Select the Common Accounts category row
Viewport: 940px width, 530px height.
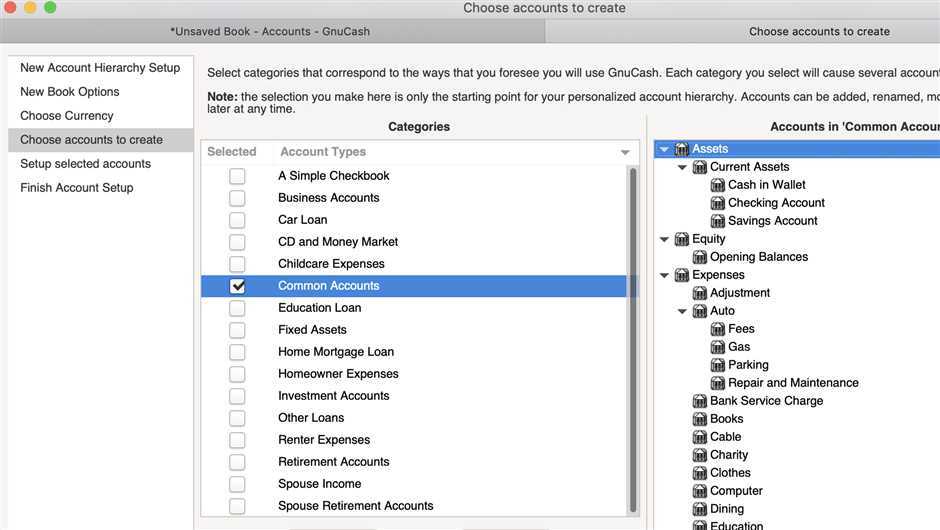tap(414, 286)
